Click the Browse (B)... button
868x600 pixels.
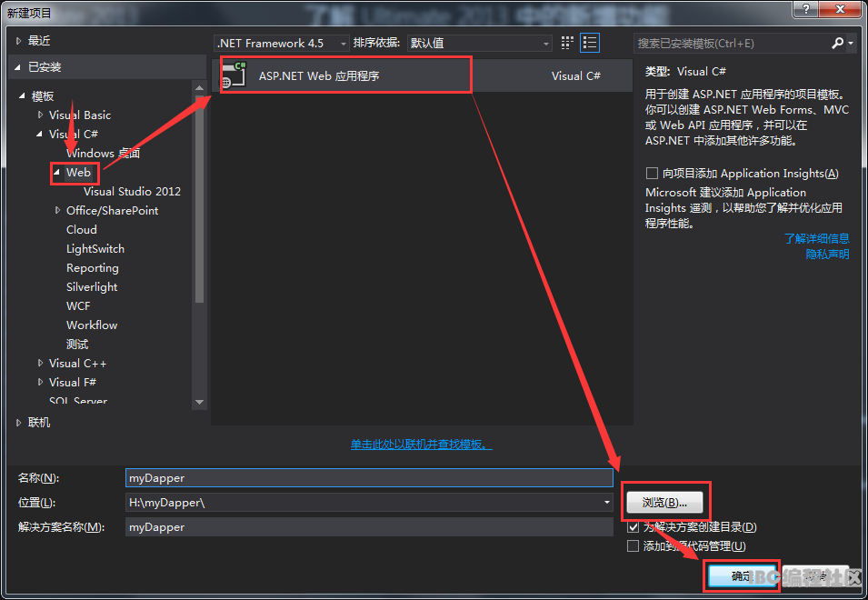664,502
